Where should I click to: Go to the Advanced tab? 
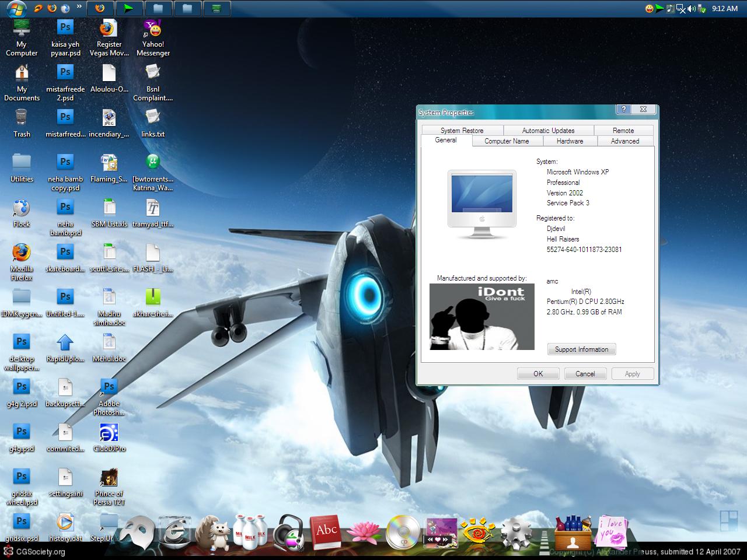pyautogui.click(x=624, y=141)
